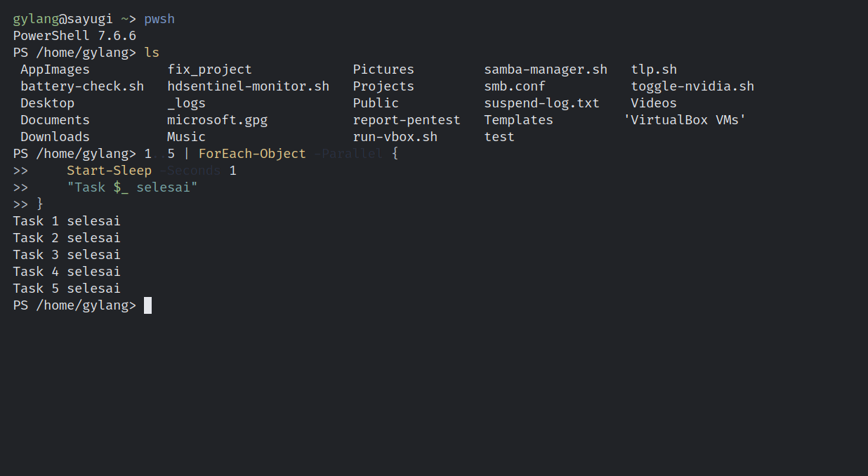Select the microsoft.gpg file name
Image resolution: width=868 pixels, height=476 pixels.
pyautogui.click(x=217, y=120)
